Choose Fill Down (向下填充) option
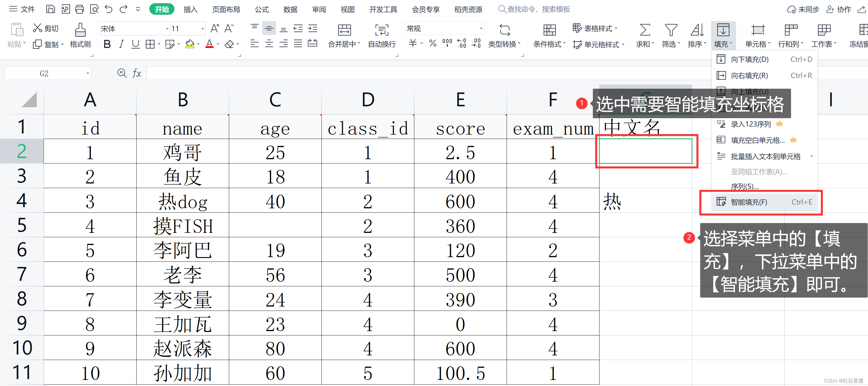The width and height of the screenshot is (868, 386). point(749,60)
